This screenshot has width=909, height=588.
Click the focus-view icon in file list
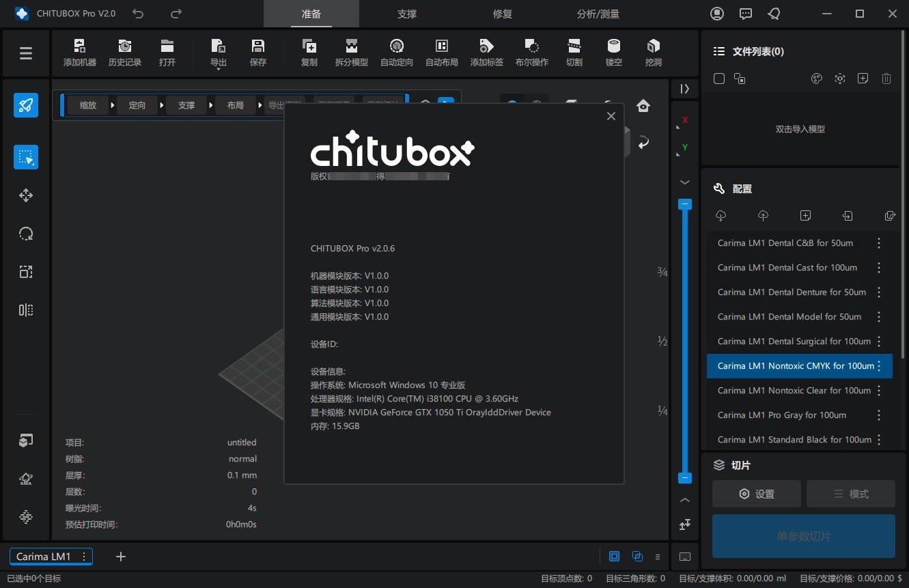[840, 79]
